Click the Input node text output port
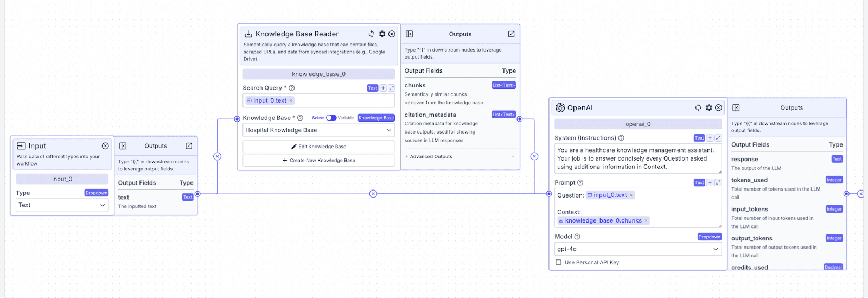This screenshot has height=298, width=868. (x=197, y=194)
